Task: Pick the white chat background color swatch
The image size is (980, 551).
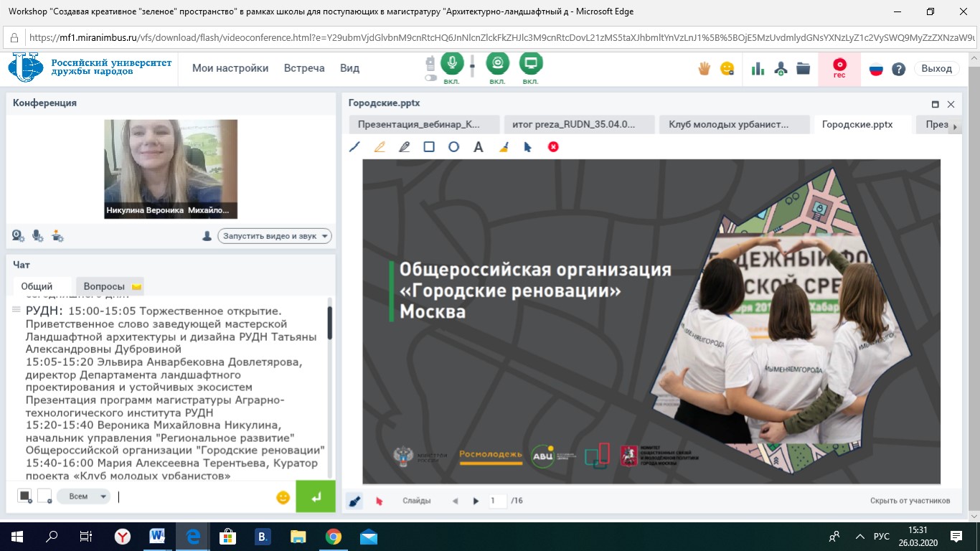Action: [44, 496]
